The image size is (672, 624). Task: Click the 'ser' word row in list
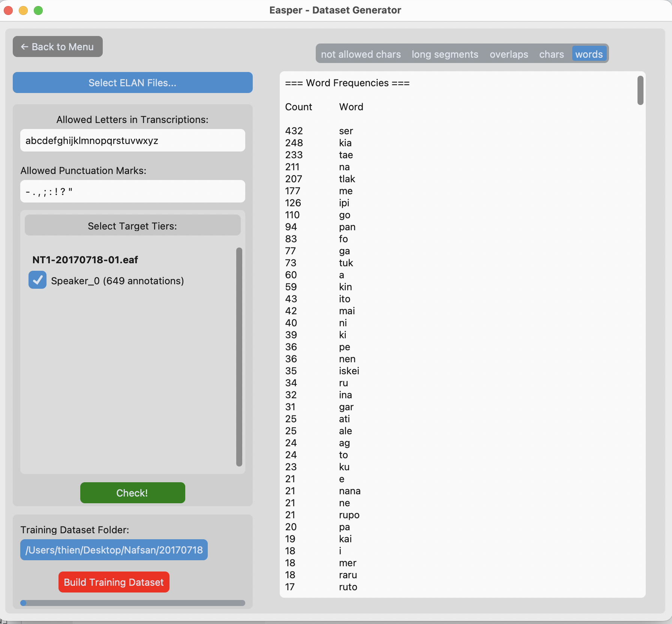346,131
